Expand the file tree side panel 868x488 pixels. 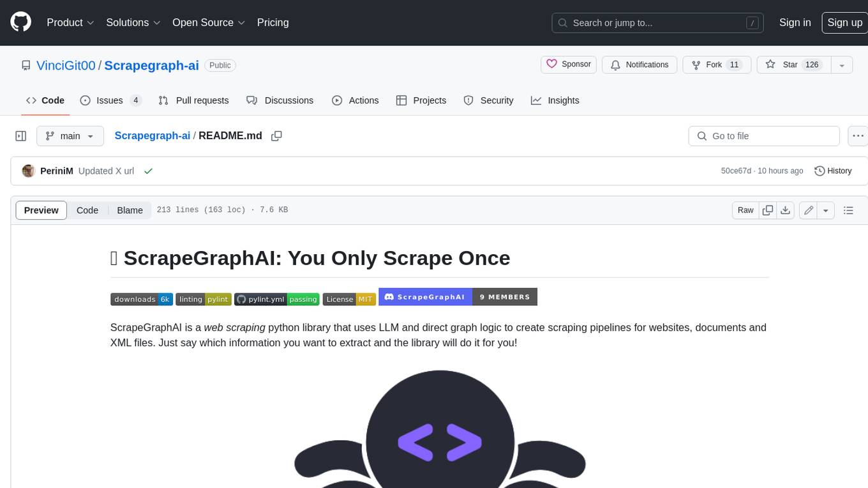pyautogui.click(x=21, y=136)
